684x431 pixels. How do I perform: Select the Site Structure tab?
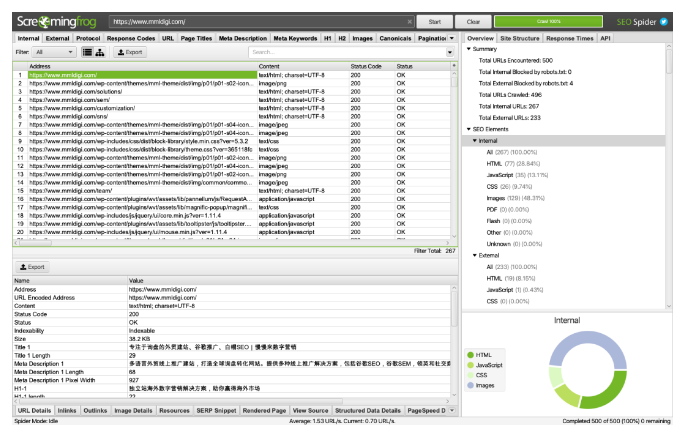[x=520, y=38]
